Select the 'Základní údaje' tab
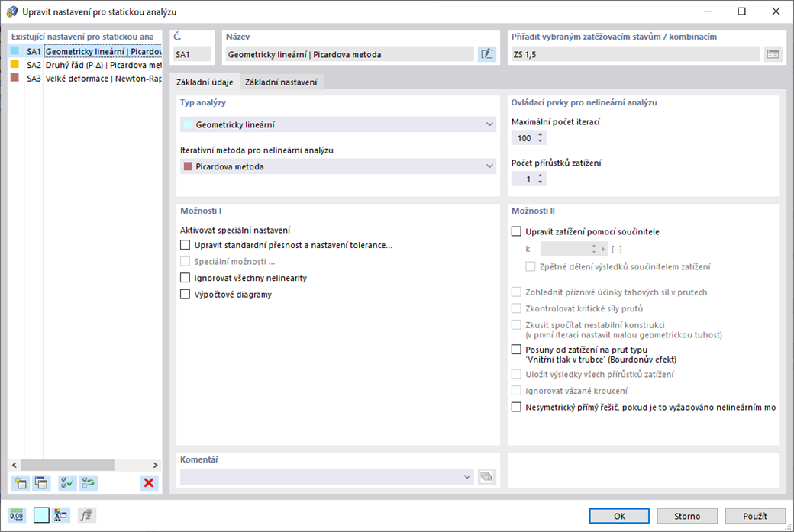Image resolution: width=794 pixels, height=532 pixels. click(x=205, y=82)
